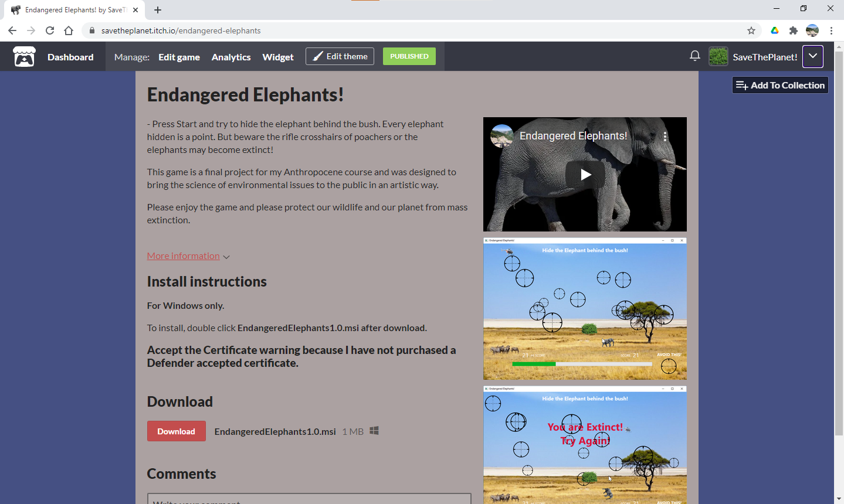Open the Edit game page
Viewport: 844px width, 504px height.
(x=179, y=57)
